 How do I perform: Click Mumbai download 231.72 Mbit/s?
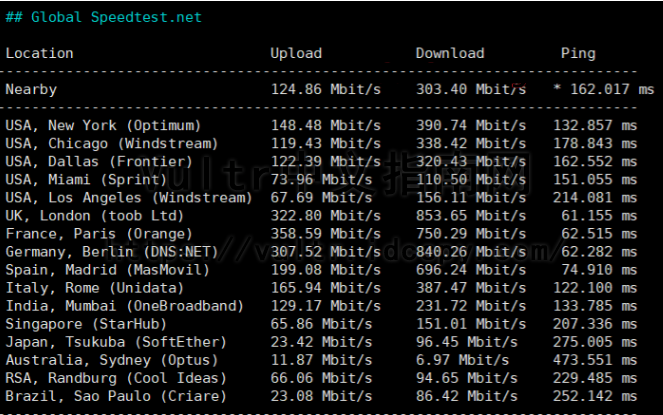click(471, 306)
